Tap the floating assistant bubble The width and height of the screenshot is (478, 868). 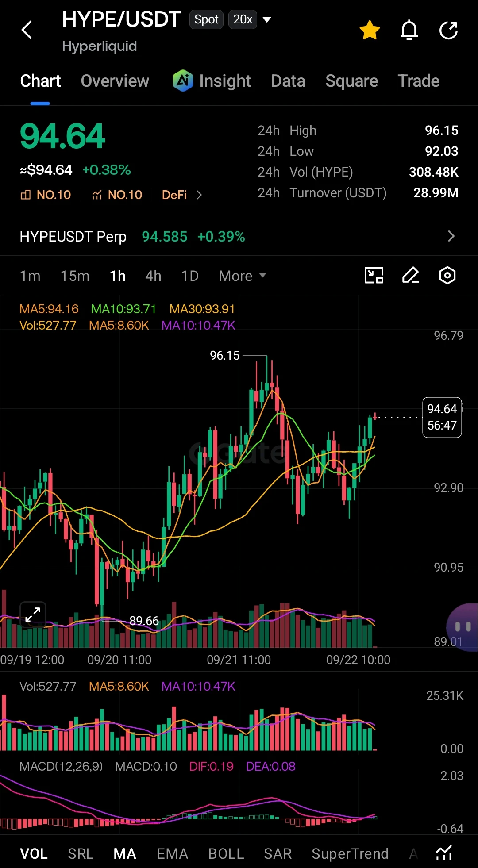[x=463, y=627]
